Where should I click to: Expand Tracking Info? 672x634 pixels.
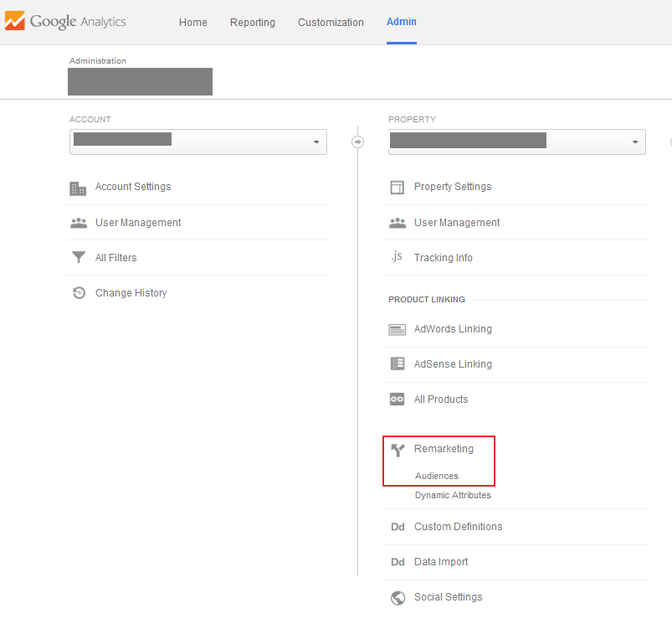point(444,258)
